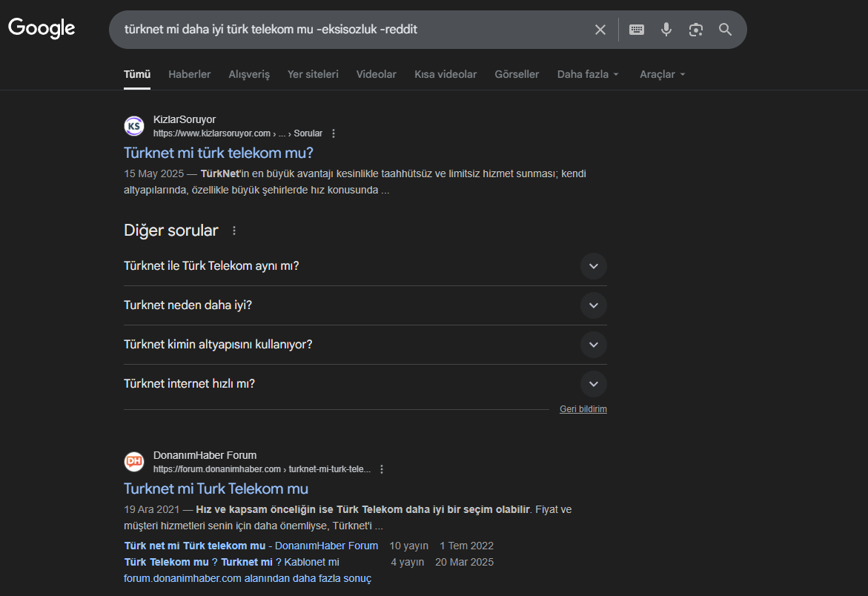Open the Araçlar dropdown
Image resolution: width=868 pixels, height=596 pixels.
662,74
